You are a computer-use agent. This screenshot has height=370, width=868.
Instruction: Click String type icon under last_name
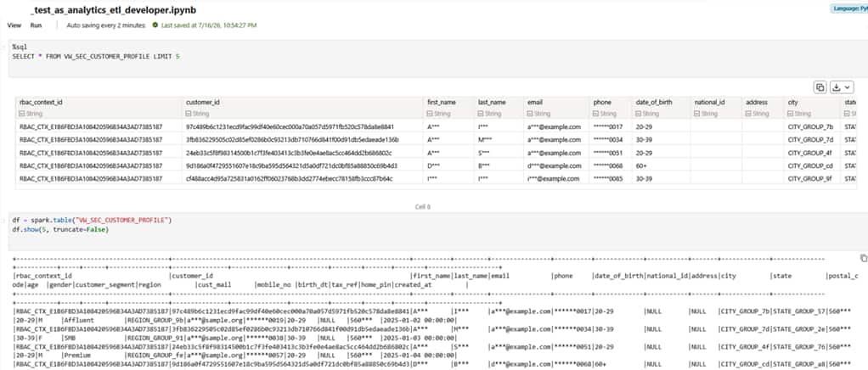481,114
